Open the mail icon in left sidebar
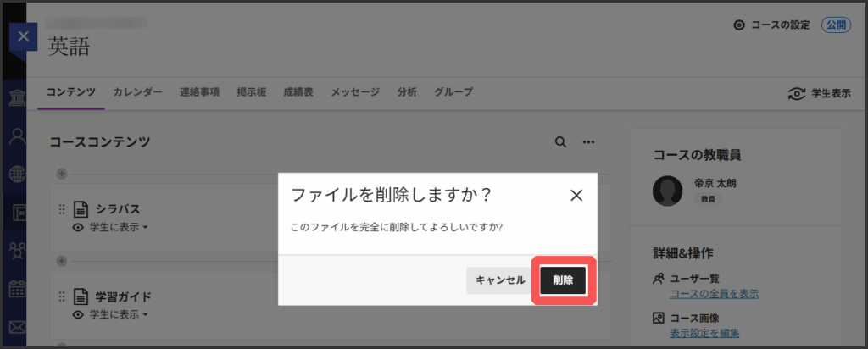Screen dimensions: 868x349 point(16,325)
